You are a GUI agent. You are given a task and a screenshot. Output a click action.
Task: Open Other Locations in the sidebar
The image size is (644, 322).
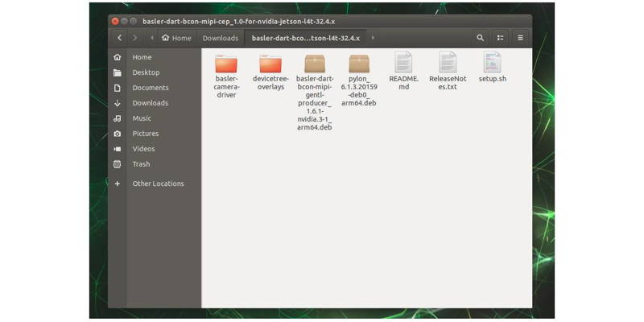tap(158, 184)
